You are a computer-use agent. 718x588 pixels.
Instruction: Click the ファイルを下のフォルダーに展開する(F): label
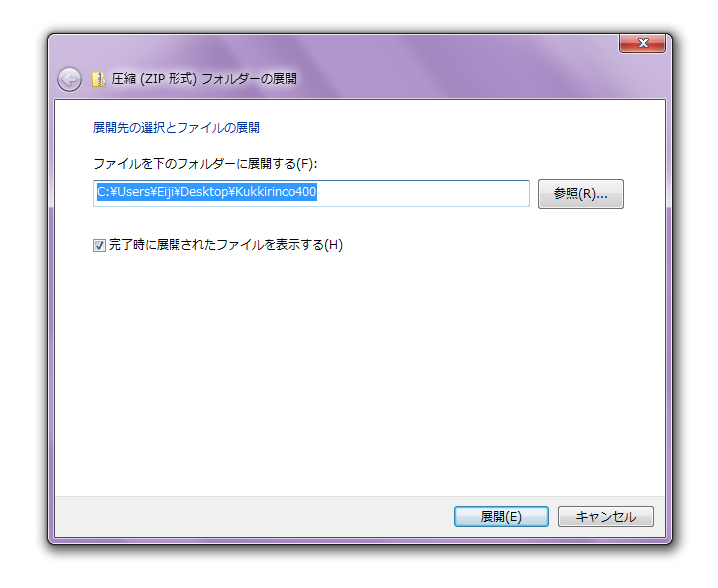[x=205, y=164]
